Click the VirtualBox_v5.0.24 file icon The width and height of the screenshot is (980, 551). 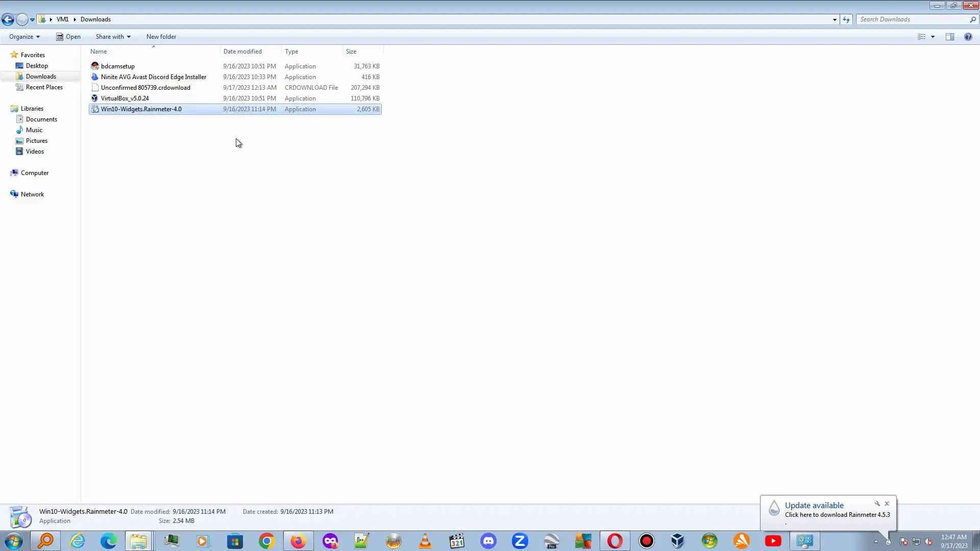94,98
